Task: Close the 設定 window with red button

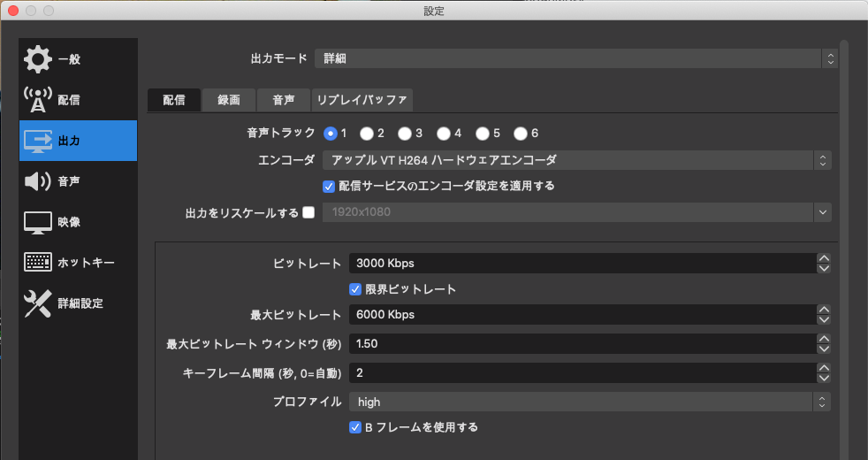Action: pos(13,11)
